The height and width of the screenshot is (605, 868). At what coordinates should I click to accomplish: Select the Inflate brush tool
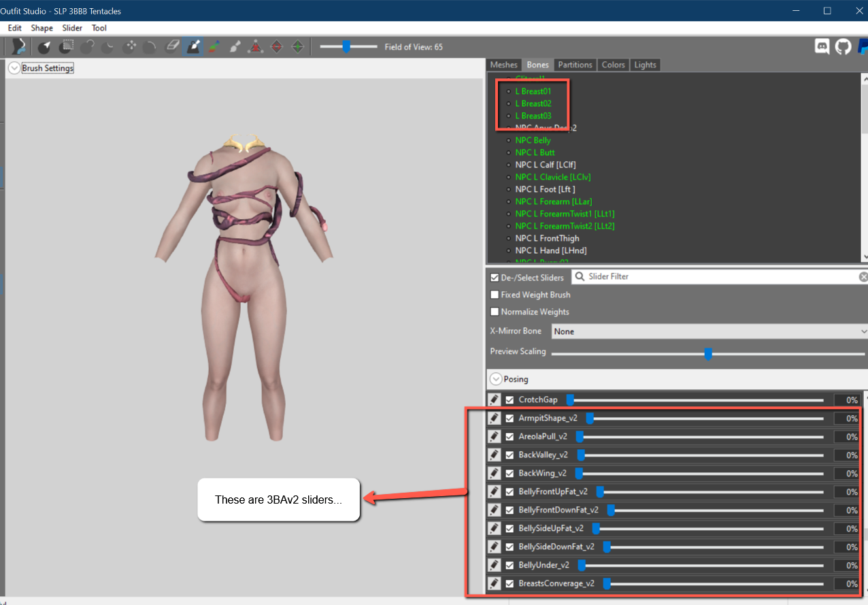coord(87,47)
